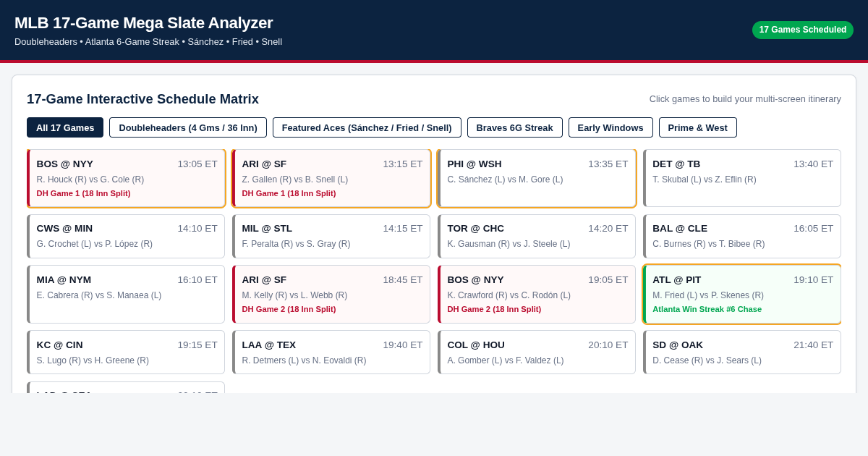Choose the SD @ OAK game card
This screenshot has width=868, height=456.
tap(742, 352)
